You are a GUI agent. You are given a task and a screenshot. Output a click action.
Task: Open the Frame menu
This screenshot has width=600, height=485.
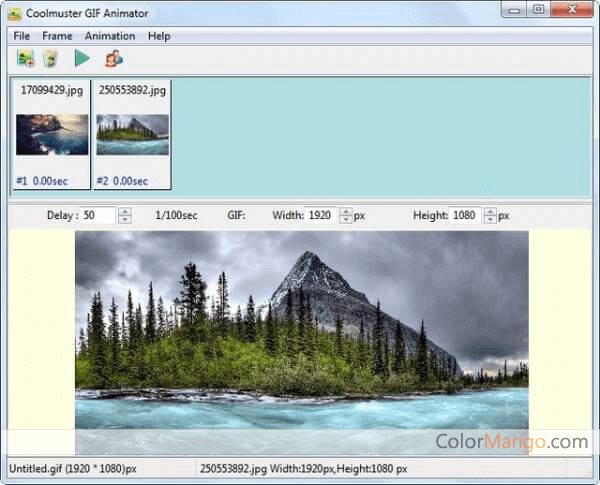pos(57,36)
